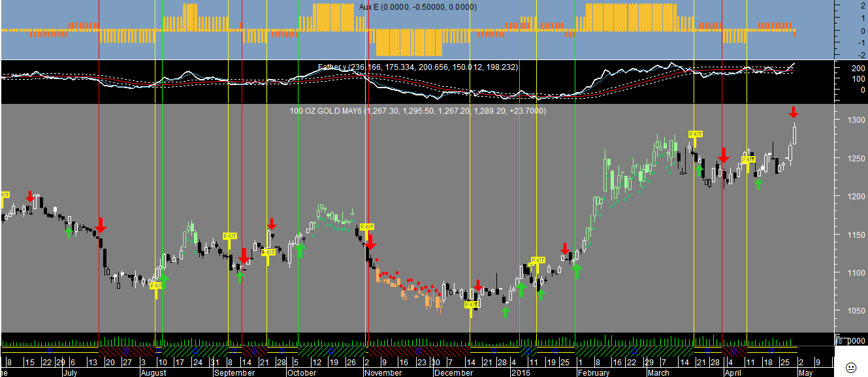This screenshot has width=868, height=377.
Task: Select the 100 OZ GOLD MAY6 chart title
Action: coord(418,111)
